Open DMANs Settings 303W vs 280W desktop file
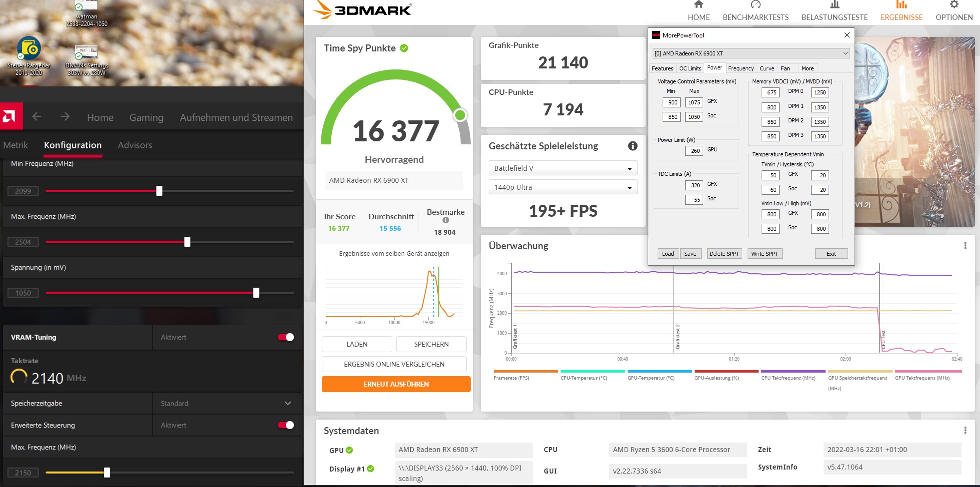 coord(87,60)
